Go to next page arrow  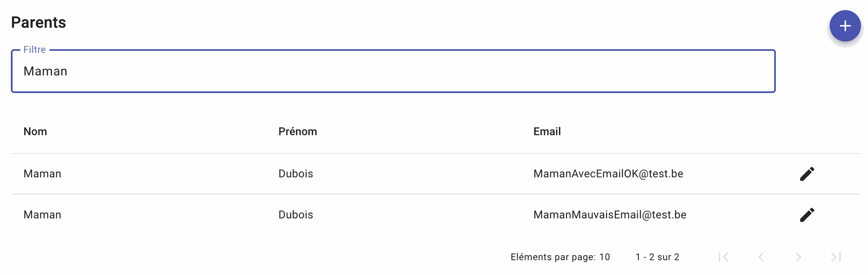point(798,257)
